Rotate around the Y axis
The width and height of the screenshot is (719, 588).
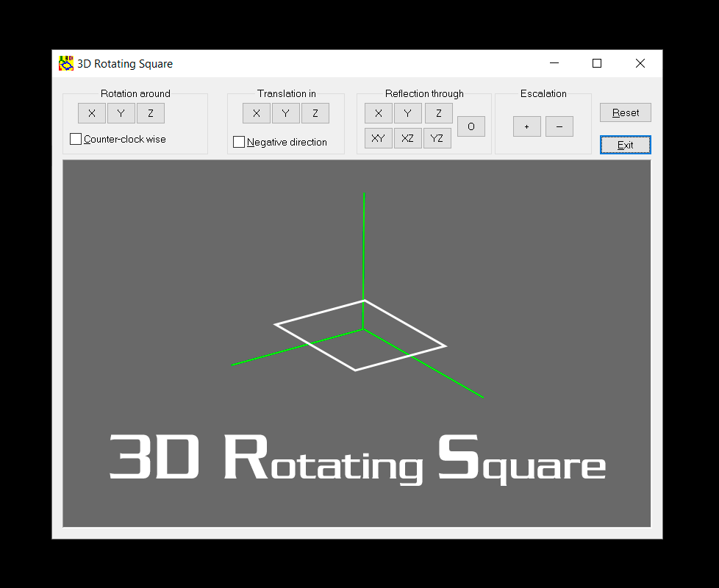click(121, 113)
